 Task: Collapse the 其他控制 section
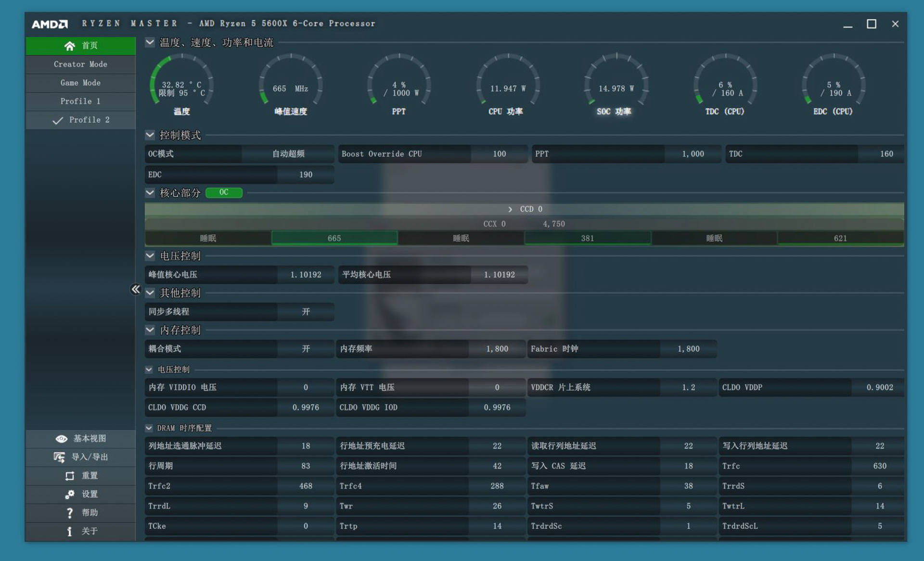pyautogui.click(x=150, y=293)
